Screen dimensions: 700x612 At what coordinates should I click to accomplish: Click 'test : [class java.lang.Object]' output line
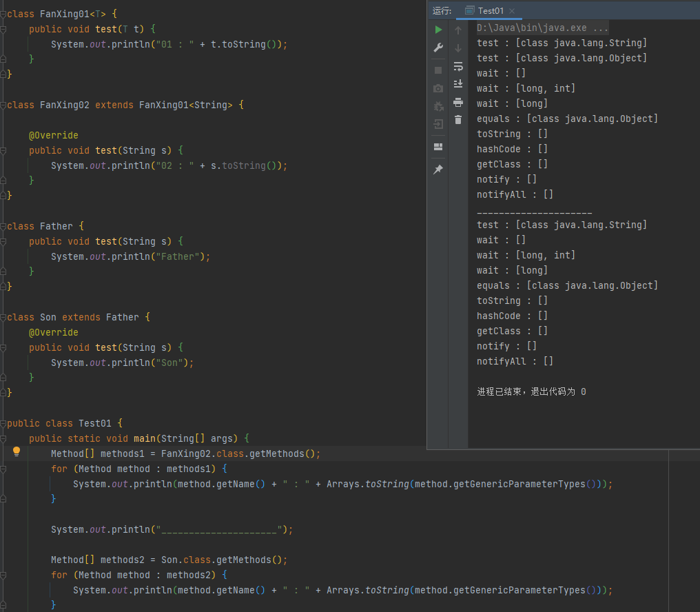coord(562,58)
